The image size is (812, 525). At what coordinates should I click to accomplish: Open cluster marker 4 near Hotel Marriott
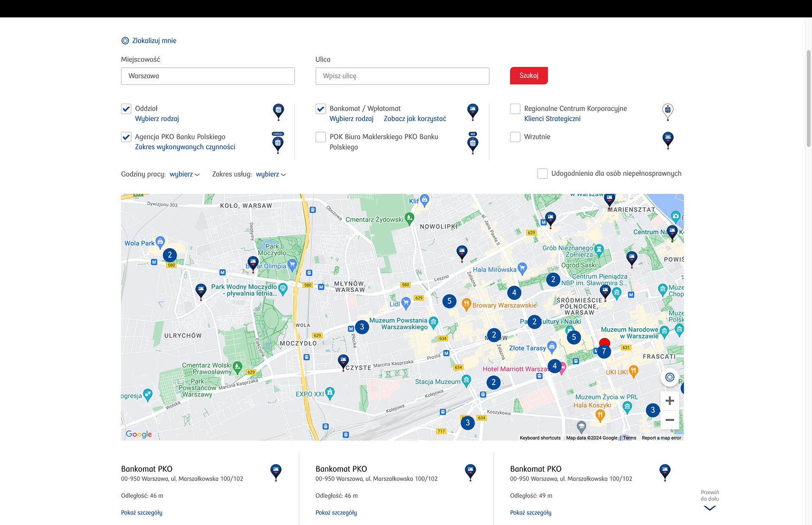click(x=555, y=366)
